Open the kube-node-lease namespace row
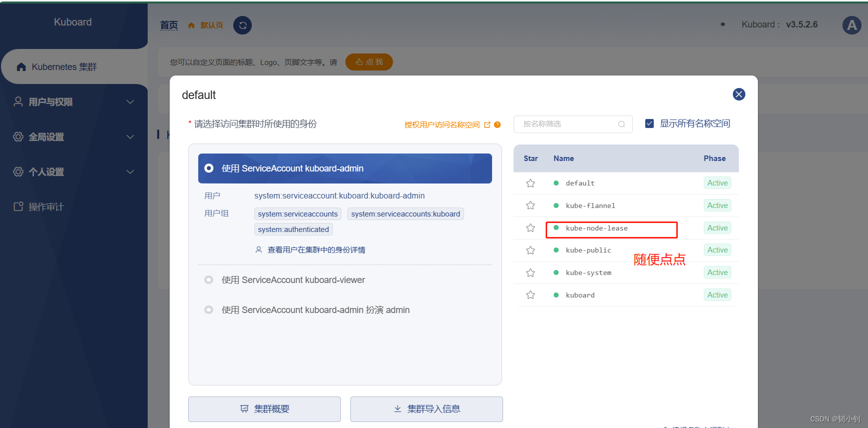The image size is (868, 428). (626, 228)
